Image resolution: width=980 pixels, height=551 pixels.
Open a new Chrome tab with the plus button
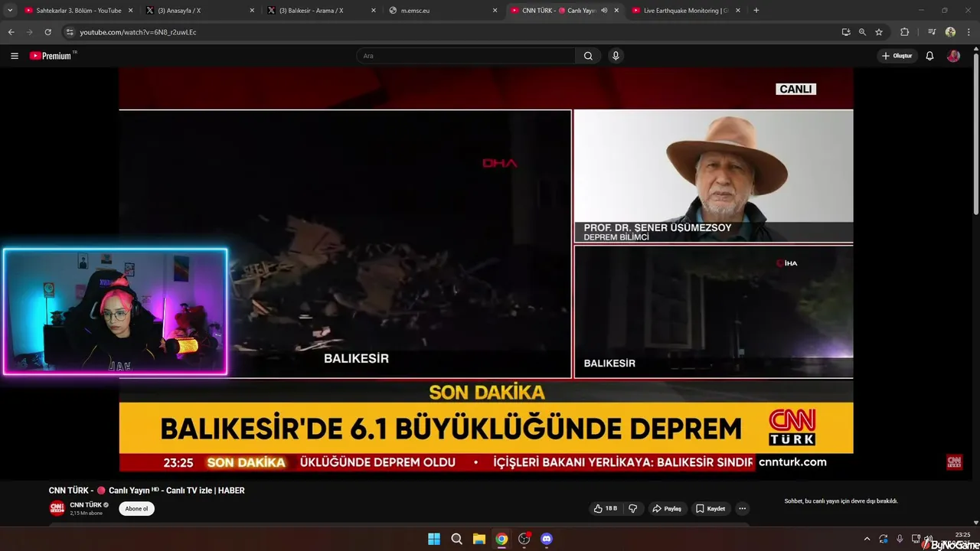[756, 11]
